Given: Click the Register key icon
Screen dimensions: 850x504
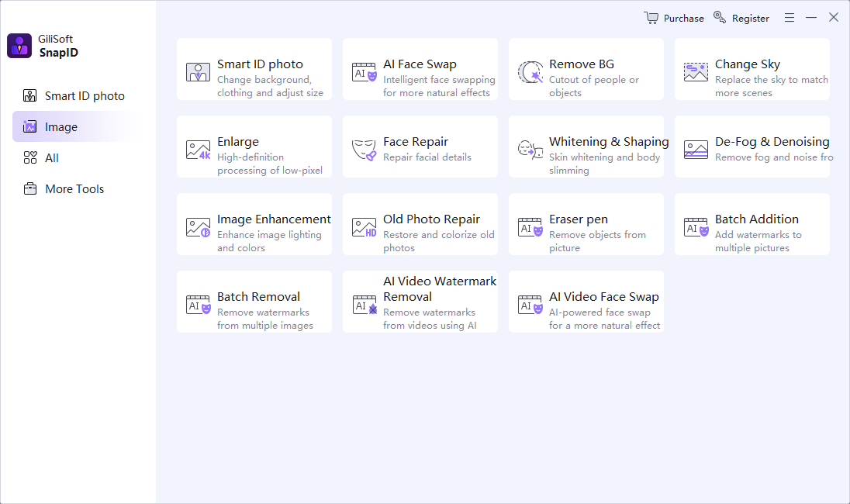Looking at the screenshot, I should [x=720, y=17].
